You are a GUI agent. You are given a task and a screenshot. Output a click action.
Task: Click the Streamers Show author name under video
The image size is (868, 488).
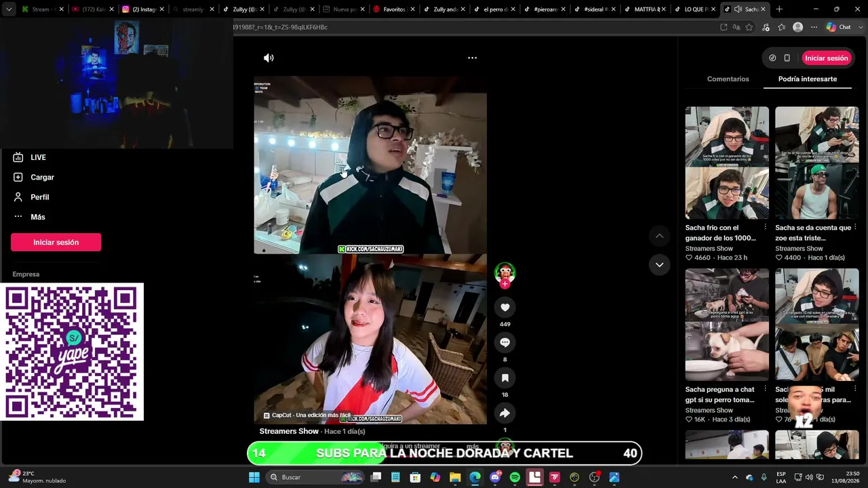pyautogui.click(x=289, y=431)
